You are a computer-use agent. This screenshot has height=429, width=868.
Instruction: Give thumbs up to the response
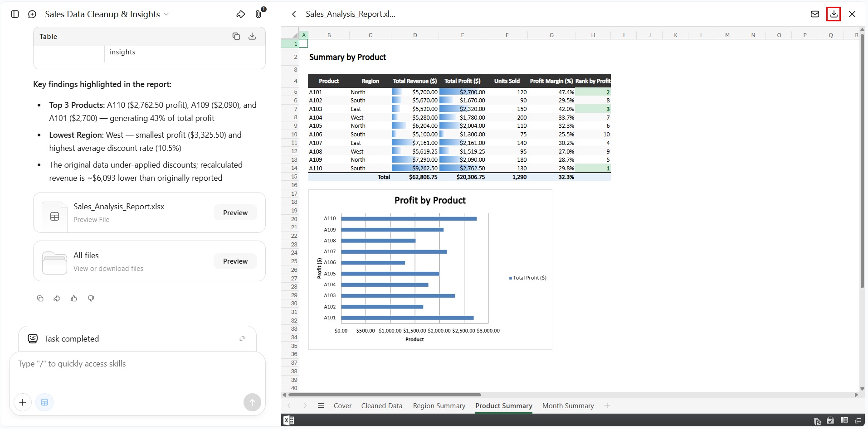74,298
